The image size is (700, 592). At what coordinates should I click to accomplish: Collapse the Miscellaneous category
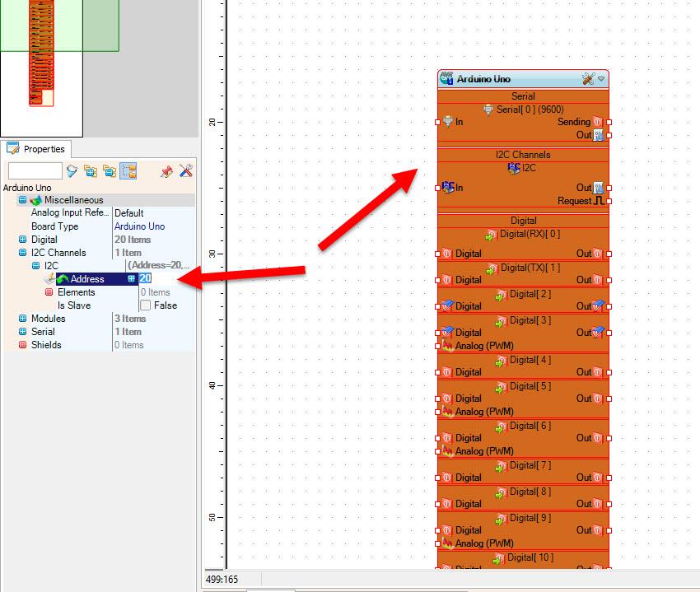22,199
